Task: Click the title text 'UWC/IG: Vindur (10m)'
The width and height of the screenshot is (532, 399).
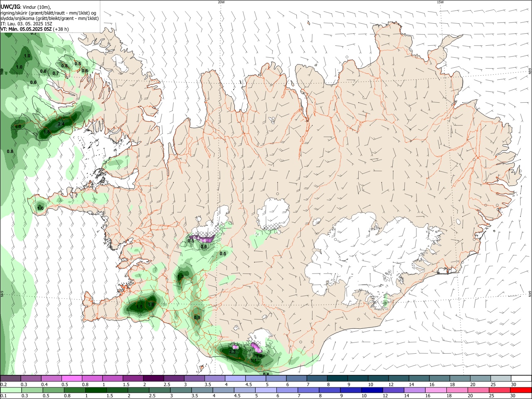Action: tap(26, 7)
